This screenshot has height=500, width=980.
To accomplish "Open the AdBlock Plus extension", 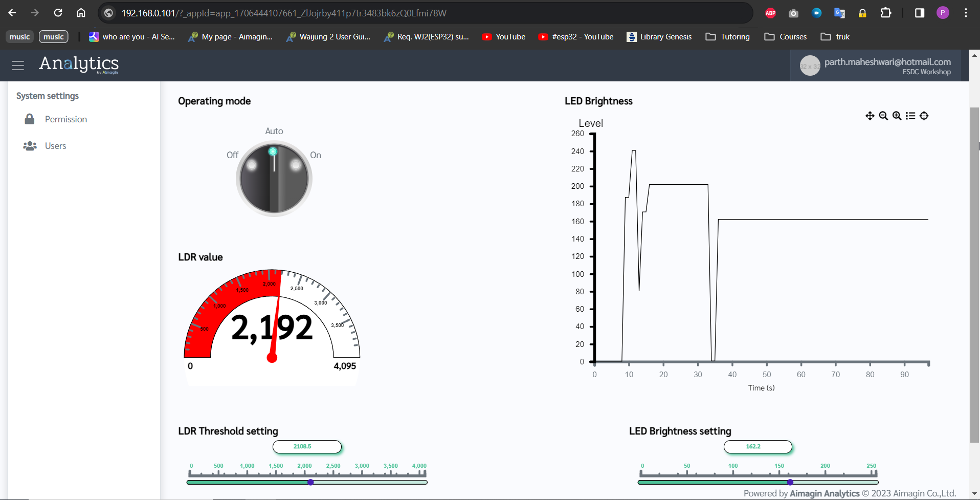I will [x=771, y=13].
